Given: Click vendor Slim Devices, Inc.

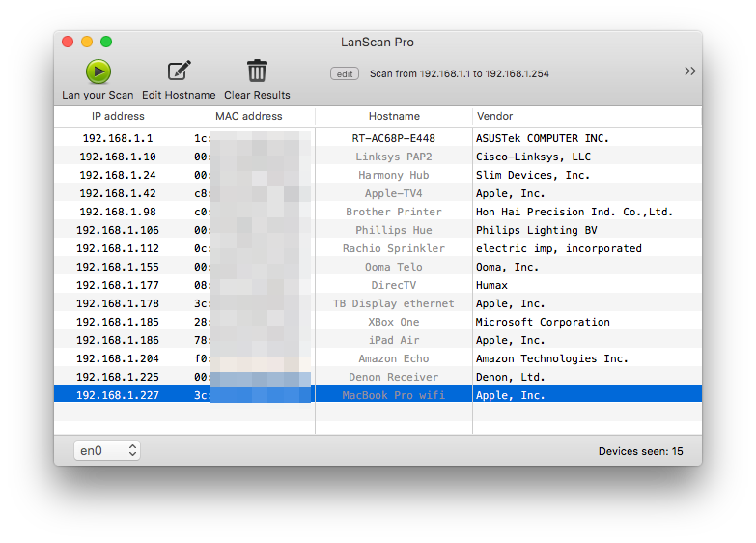Looking at the screenshot, I should (x=533, y=175).
